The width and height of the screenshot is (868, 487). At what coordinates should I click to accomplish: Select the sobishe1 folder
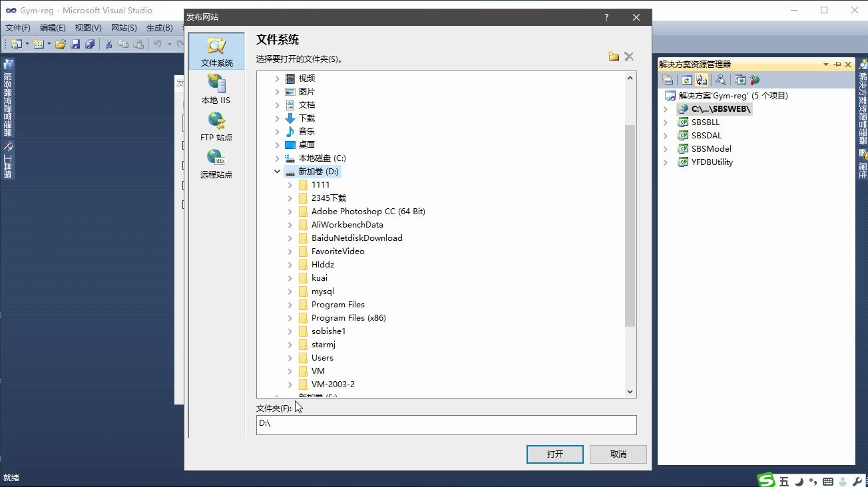(x=328, y=331)
